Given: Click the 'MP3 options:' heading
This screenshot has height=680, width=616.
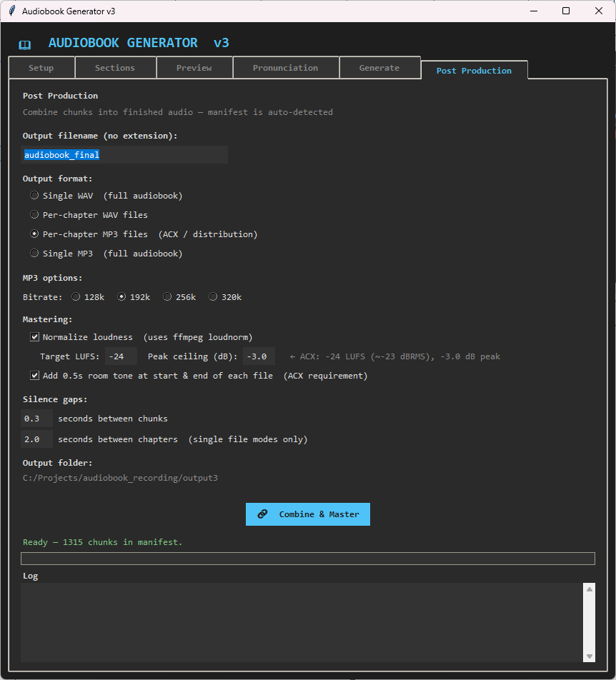Looking at the screenshot, I should tap(52, 278).
